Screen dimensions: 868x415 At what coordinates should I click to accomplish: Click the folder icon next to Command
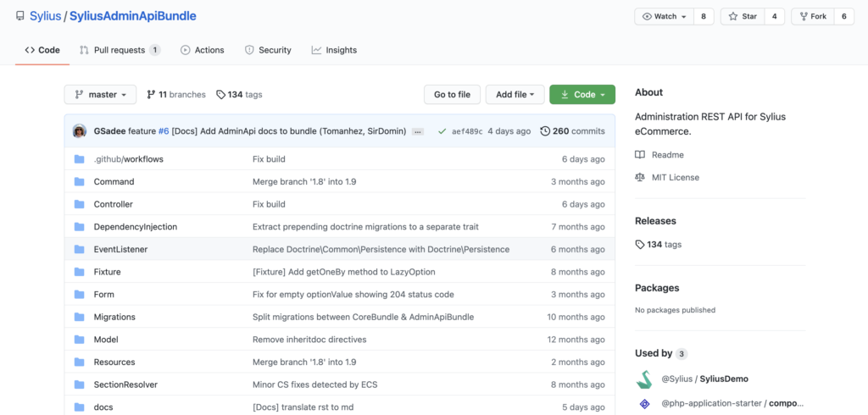[79, 182]
